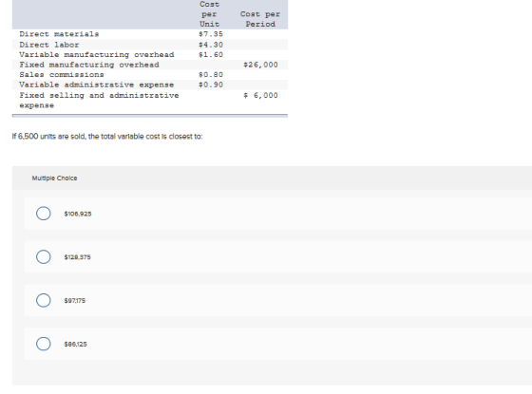Image resolution: width=532 pixels, height=394 pixels.
Task: Click the $4.30 direct labor value
Action: point(211,45)
